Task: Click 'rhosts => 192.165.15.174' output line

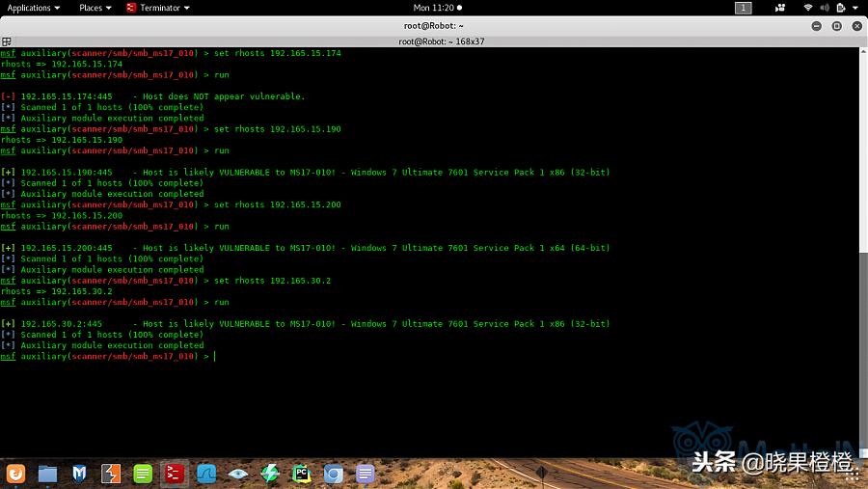Action: point(62,64)
